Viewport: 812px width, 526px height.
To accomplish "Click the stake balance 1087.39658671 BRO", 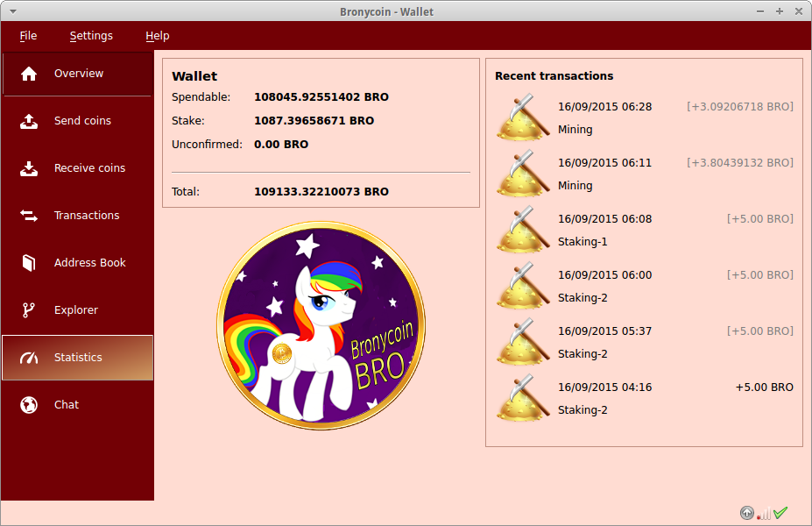I will [x=314, y=121].
